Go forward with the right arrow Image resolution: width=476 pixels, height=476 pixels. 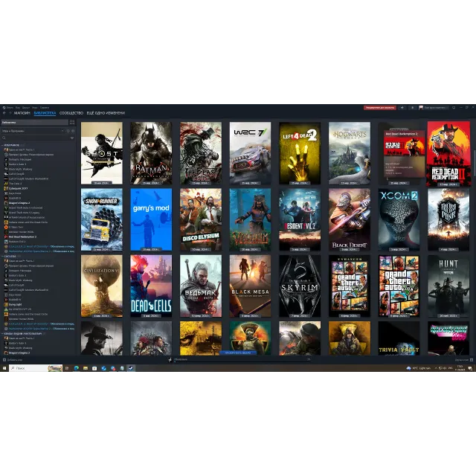(x=10, y=113)
